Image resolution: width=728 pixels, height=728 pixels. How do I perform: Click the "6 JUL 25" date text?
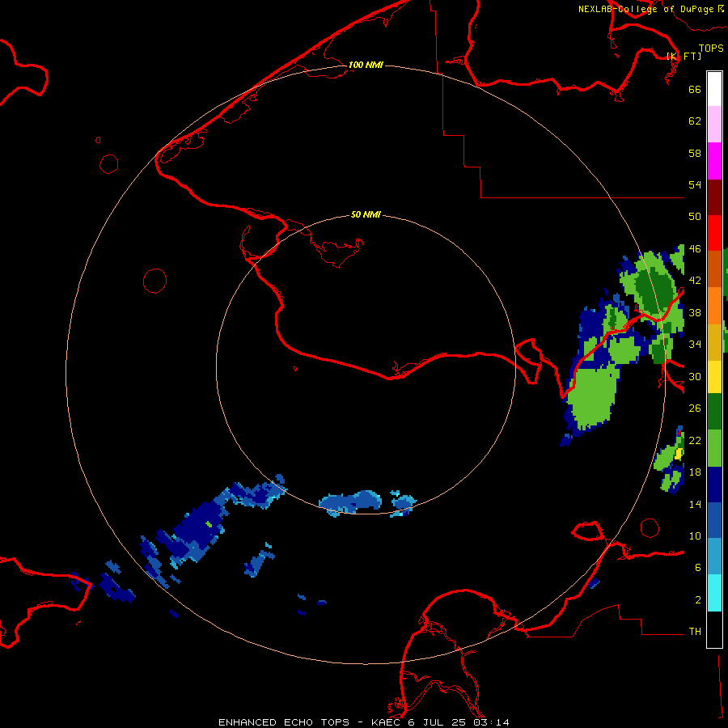coord(437,722)
